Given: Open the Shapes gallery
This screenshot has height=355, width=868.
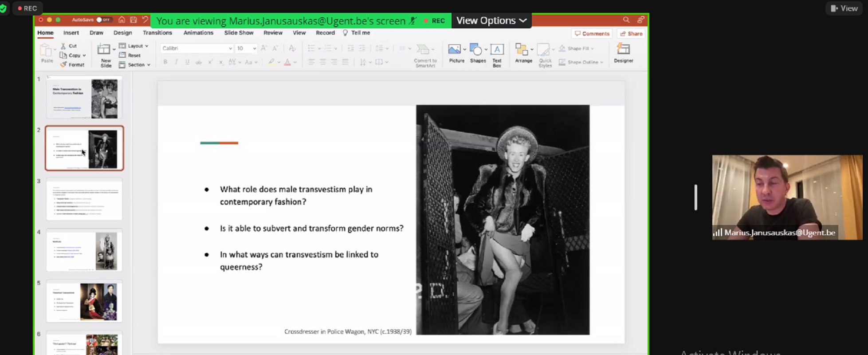Looking at the screenshot, I should [476, 50].
